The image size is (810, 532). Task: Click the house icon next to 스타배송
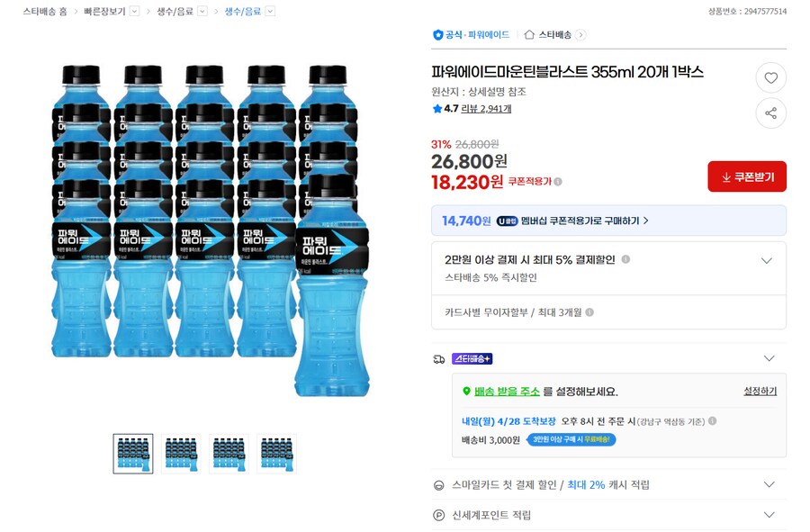[x=529, y=33]
